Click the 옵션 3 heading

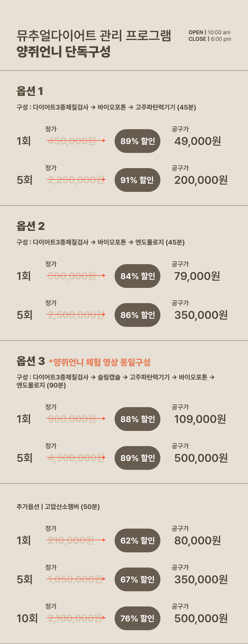click(31, 361)
